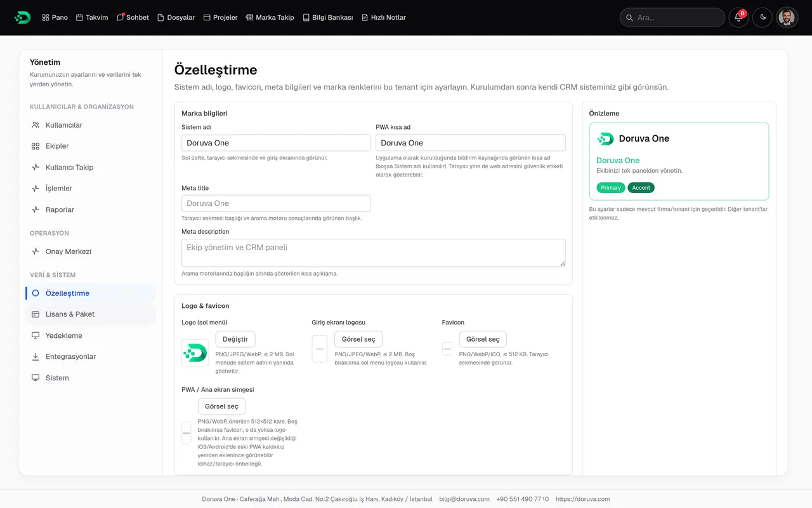Click the Sistem monitor icon
The width and height of the screenshot is (812, 508).
tap(36, 378)
